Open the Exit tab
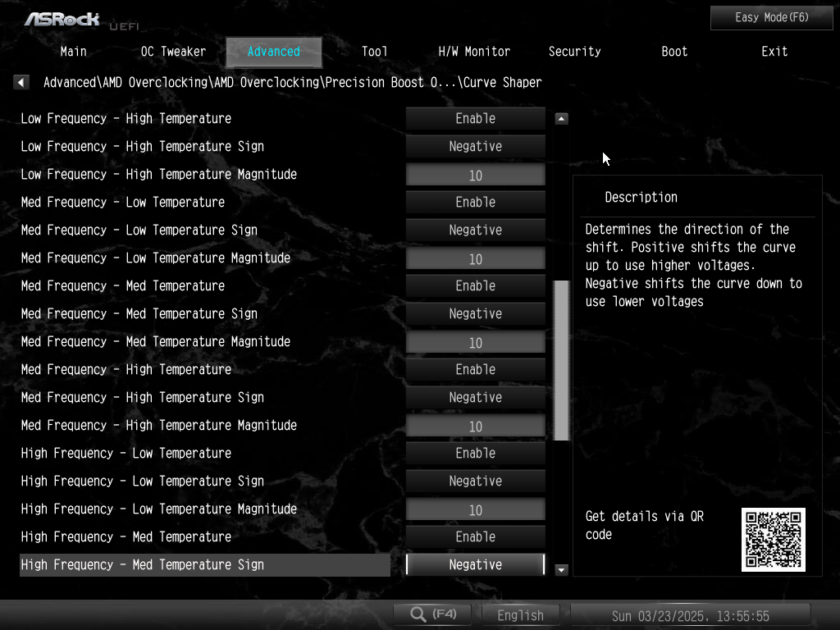This screenshot has height=630, width=840. pos(774,52)
